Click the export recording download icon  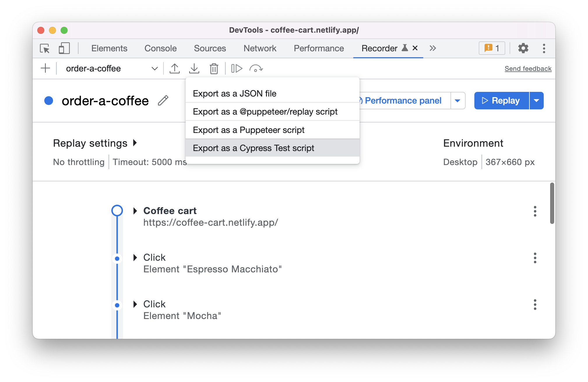point(194,69)
